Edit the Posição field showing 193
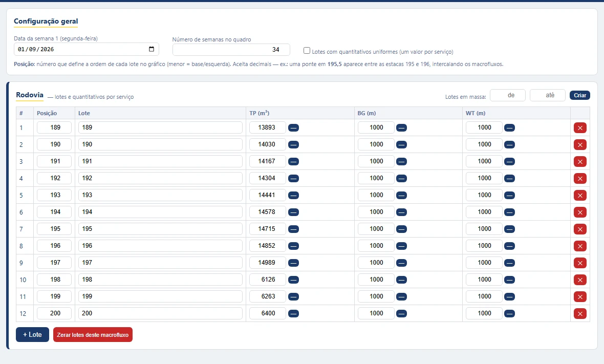 tap(54, 195)
